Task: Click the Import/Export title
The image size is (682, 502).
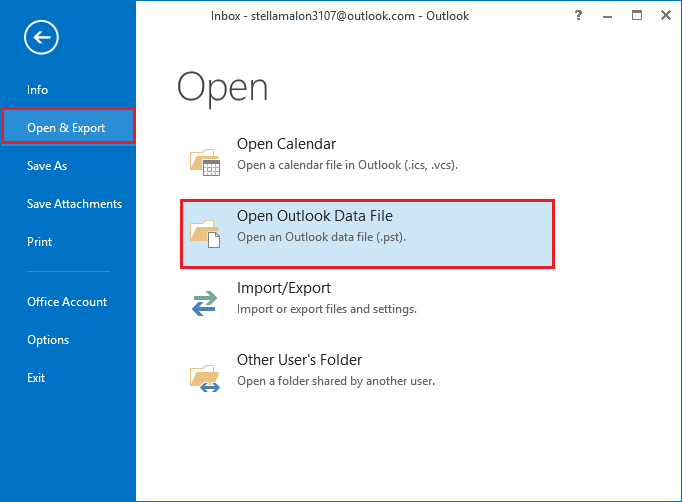Action: pyautogui.click(x=284, y=288)
